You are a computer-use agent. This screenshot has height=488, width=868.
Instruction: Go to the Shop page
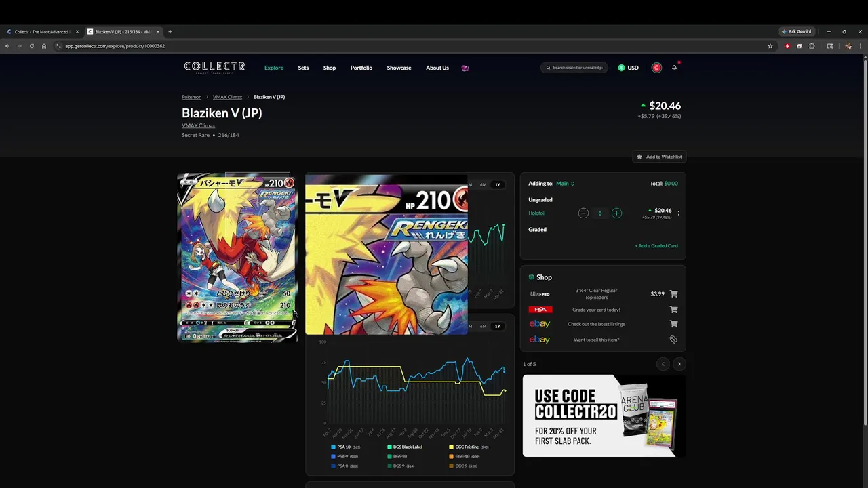click(330, 68)
